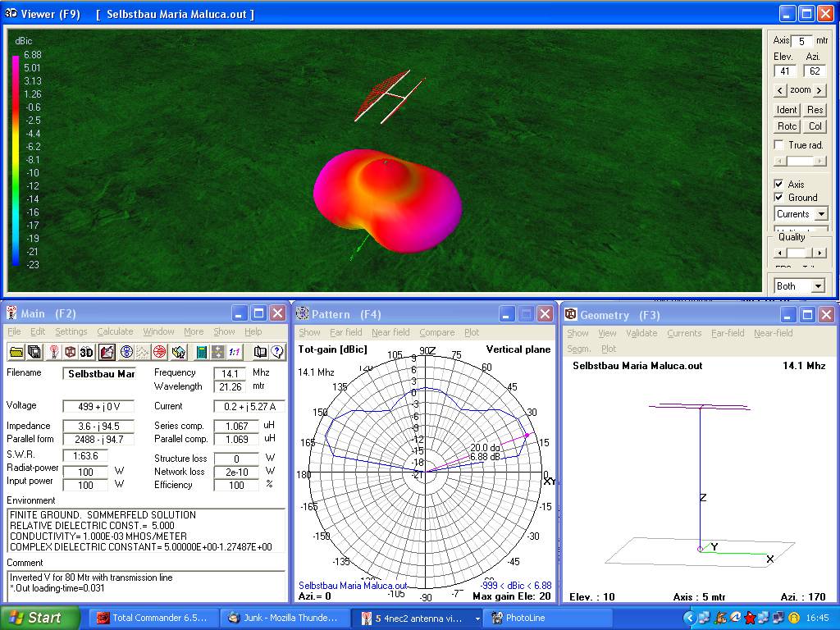Toggle the Ground checkbox off

(x=779, y=198)
